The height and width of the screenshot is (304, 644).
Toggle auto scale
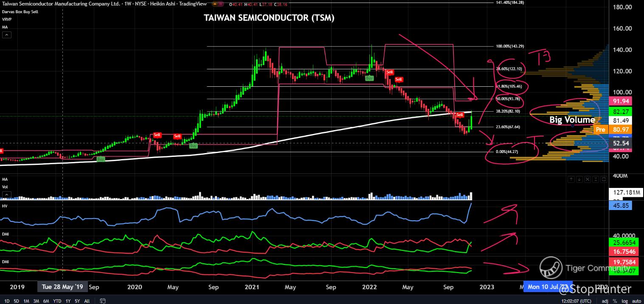(636, 301)
